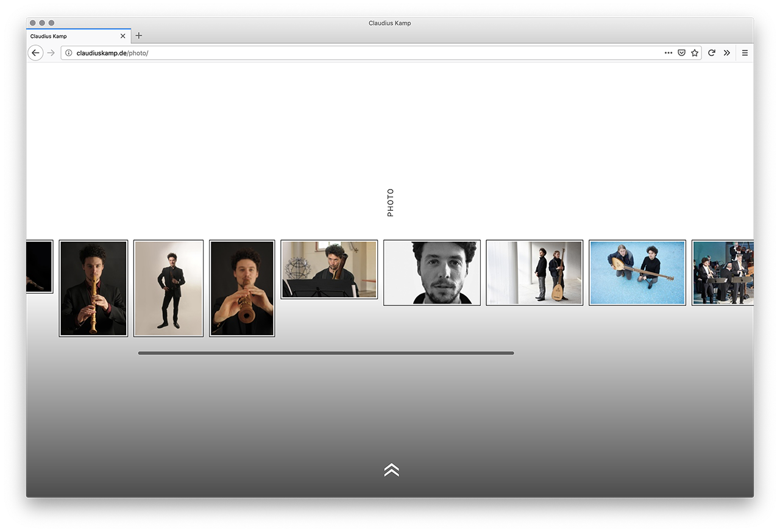Open orchestra photo at right edge
Screen dimensions: 780x532
pos(723,272)
